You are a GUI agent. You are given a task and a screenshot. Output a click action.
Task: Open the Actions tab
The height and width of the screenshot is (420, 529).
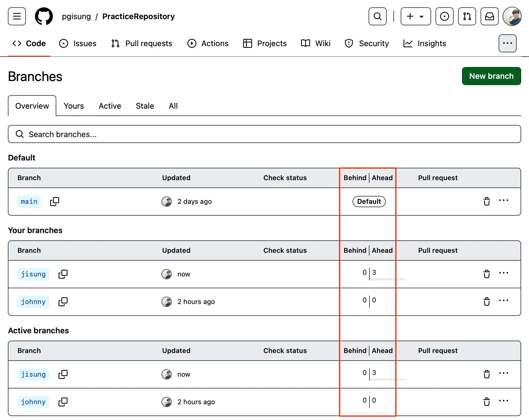pos(208,43)
